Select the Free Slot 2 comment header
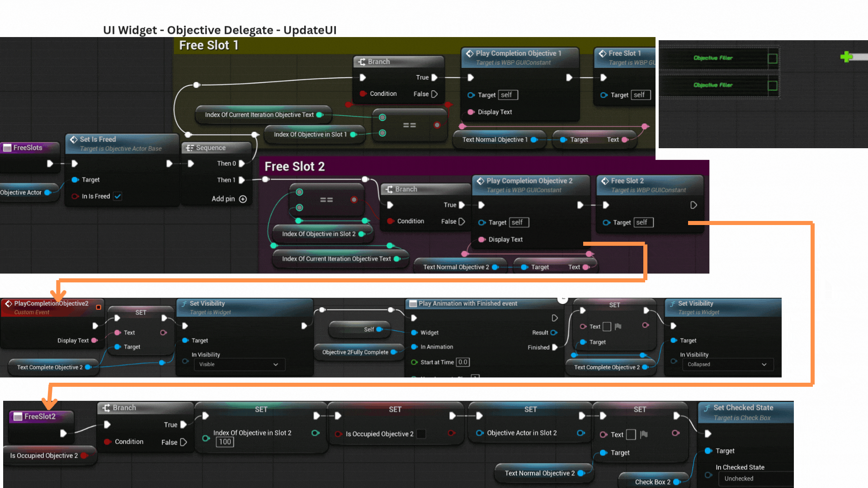Screen dimensions: 868x488 click(294, 167)
